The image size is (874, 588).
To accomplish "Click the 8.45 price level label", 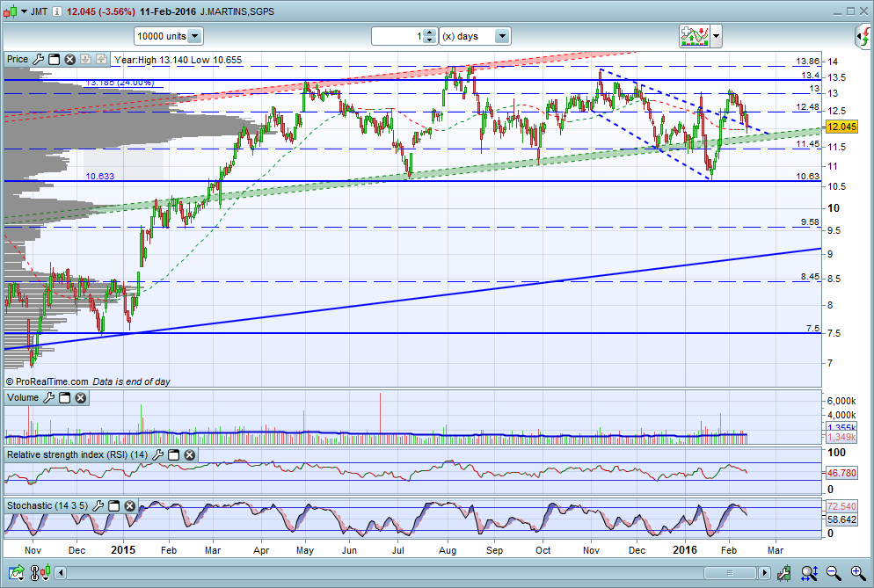I will [x=810, y=277].
